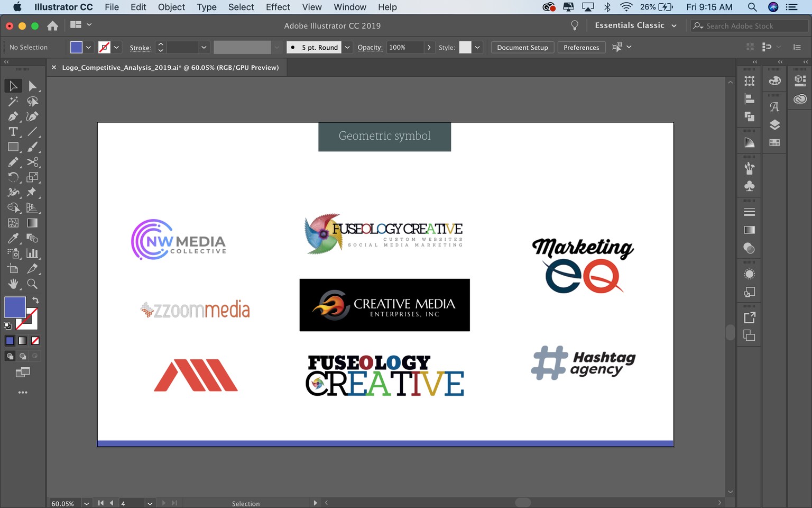This screenshot has height=508, width=812.
Task: Open the Align panel icon
Action: (749, 99)
